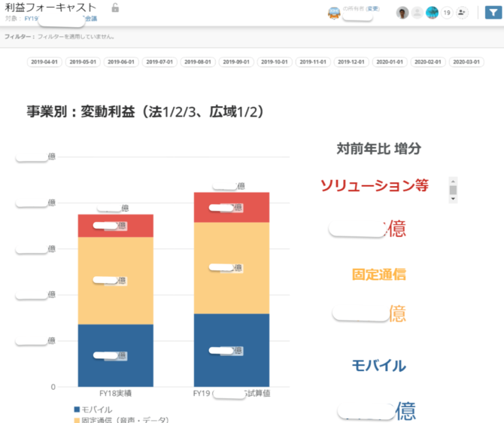This screenshot has width=504, height=423.
Task: Click the フィルター status bar text
Action: (x=59, y=37)
